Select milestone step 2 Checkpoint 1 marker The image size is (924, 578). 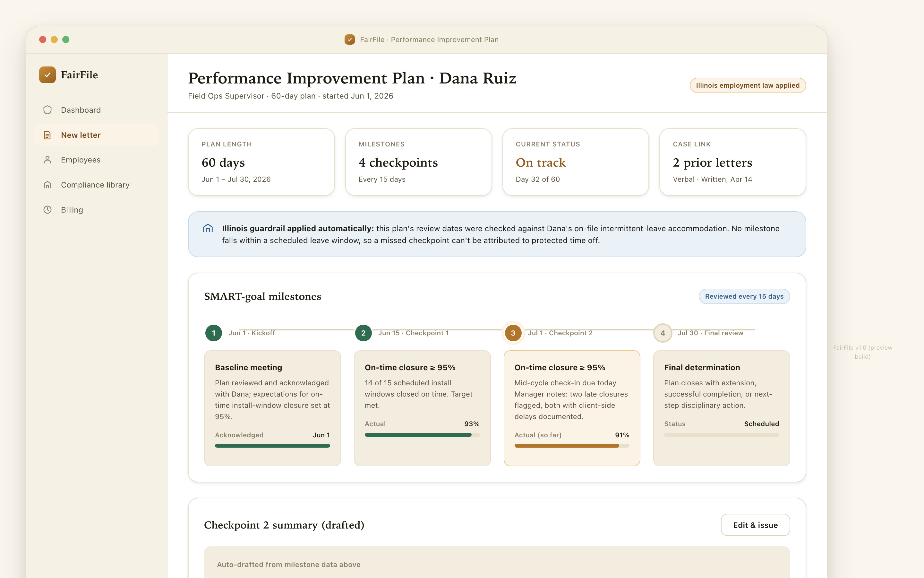[363, 333]
